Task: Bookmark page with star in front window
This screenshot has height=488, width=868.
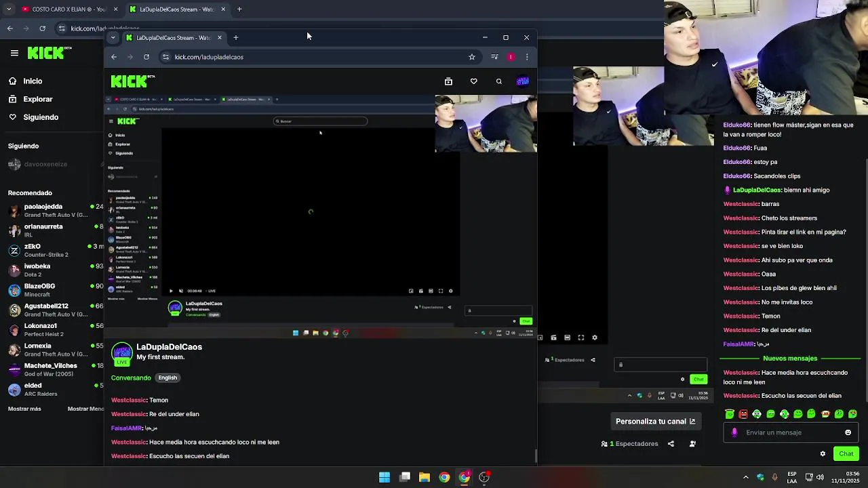Action: click(x=472, y=57)
